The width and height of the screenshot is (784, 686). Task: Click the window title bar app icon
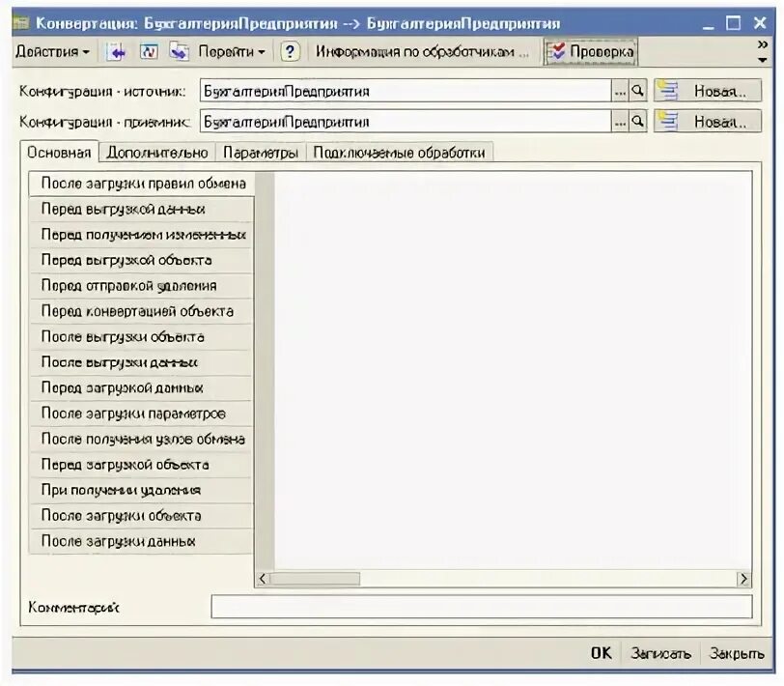pyautogui.click(x=21, y=23)
